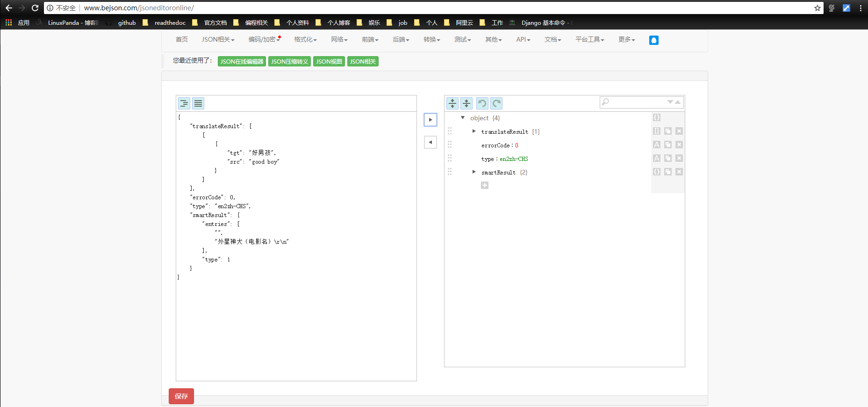Undo the last tree action
The height and width of the screenshot is (407, 868).
click(482, 103)
